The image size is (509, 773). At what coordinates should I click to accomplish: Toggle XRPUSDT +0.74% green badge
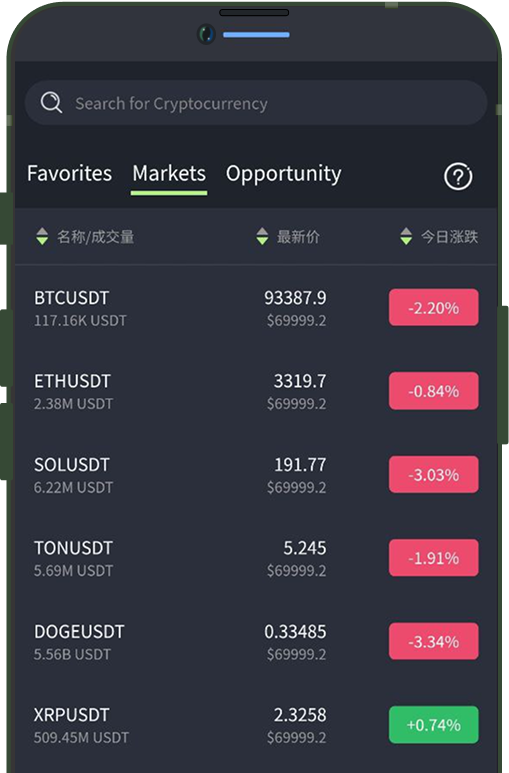434,725
